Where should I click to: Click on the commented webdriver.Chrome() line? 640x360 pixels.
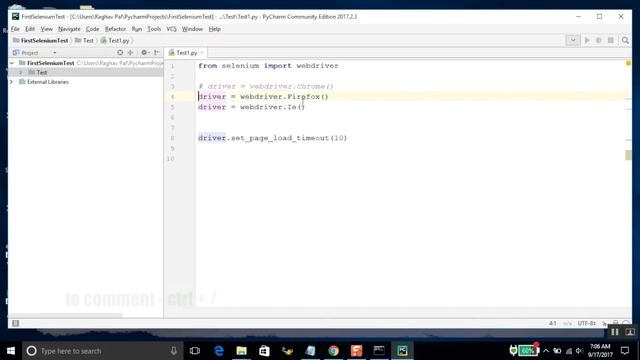pyautogui.click(x=266, y=87)
